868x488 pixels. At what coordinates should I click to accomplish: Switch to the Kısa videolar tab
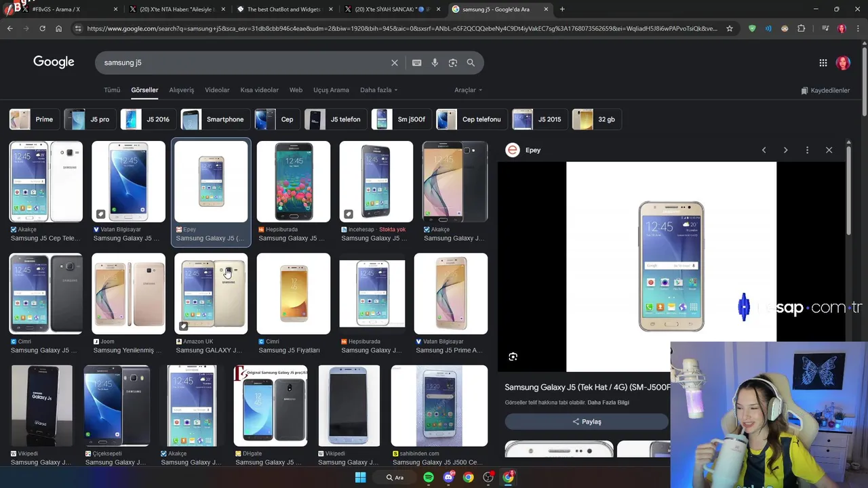pos(259,90)
